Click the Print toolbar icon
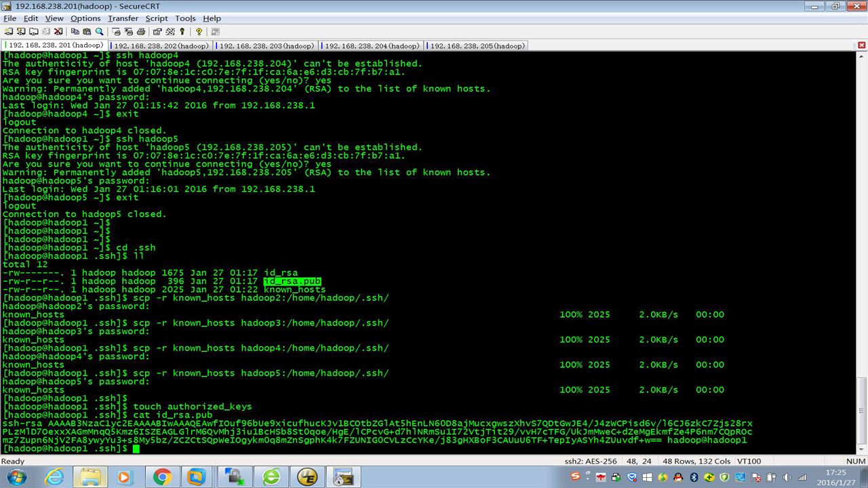Screen dimensions: 868x488 pyautogui.click(x=140, y=31)
